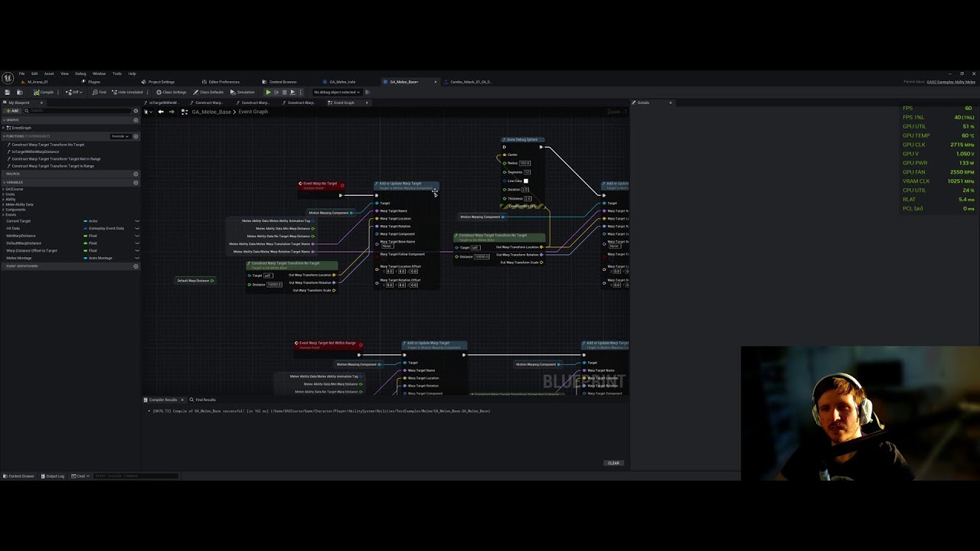Switch to the Editor Preferences tab

[x=220, y=82]
